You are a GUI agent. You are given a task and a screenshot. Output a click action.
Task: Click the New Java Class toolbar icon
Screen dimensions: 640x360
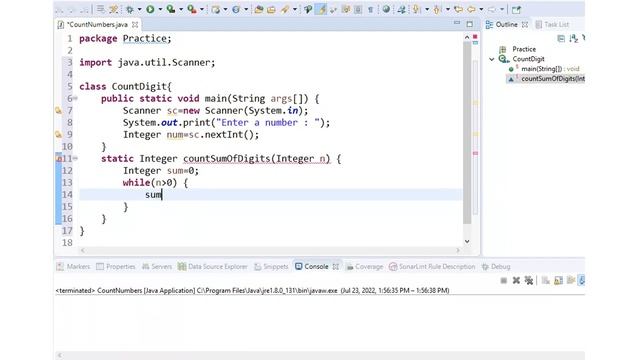click(x=236, y=9)
